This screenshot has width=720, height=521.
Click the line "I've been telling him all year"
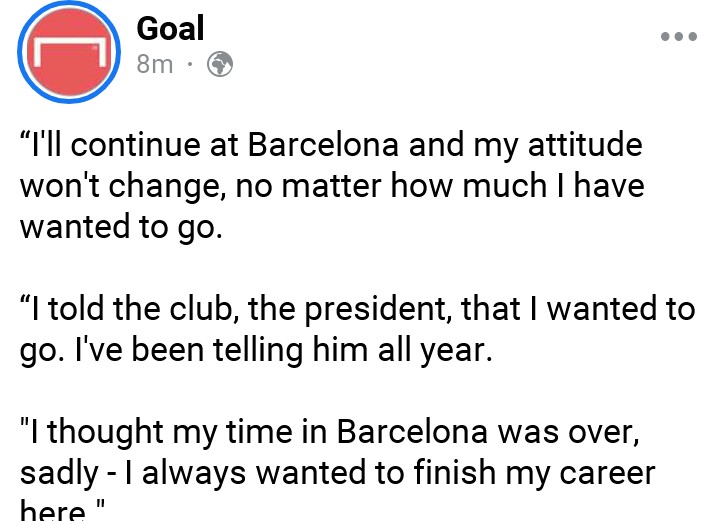256,350
